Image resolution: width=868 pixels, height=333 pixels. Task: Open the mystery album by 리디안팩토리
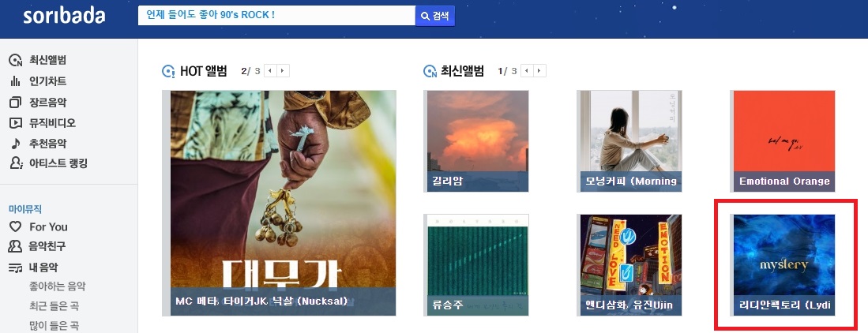point(783,265)
